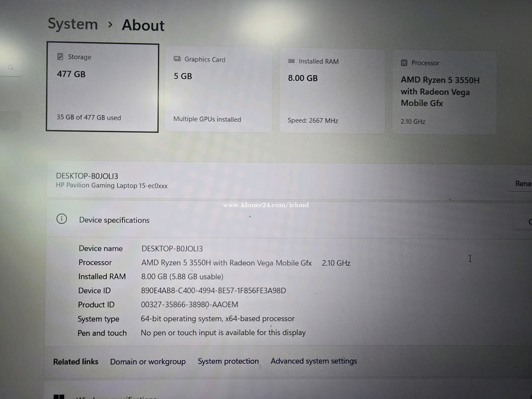Click the HP Pavilion Gaming Laptop model name
The image size is (532, 399).
pos(111,185)
